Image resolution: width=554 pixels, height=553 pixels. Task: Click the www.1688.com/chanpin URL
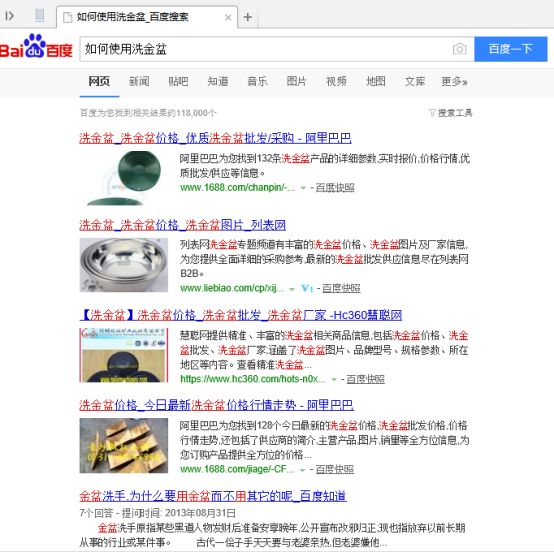point(237,187)
